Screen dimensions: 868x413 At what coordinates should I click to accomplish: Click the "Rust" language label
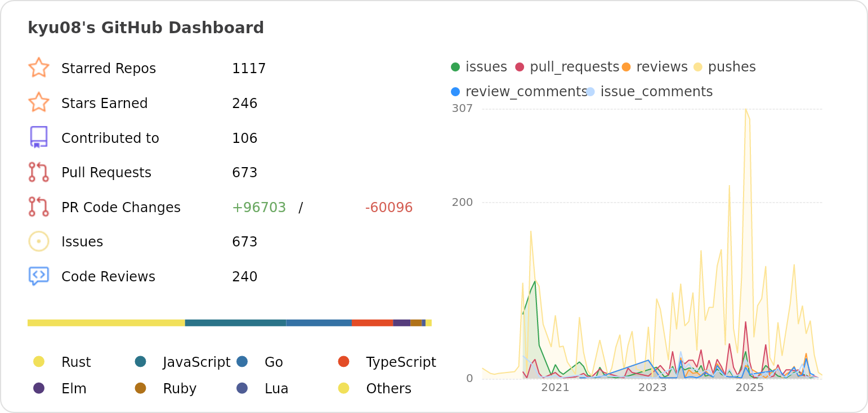coord(76,362)
